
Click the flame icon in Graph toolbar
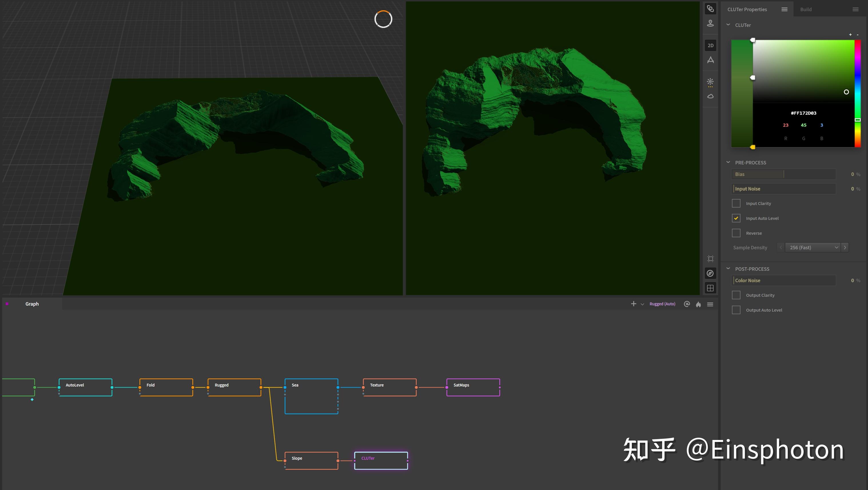698,304
